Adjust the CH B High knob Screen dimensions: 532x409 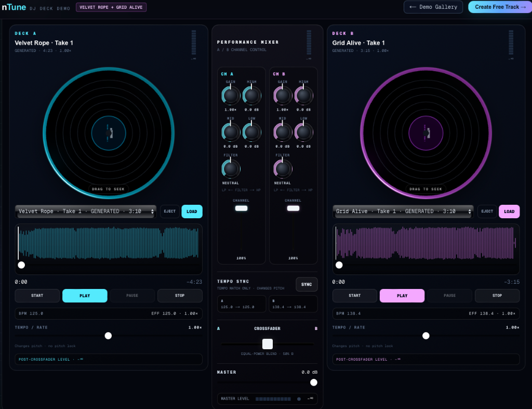tap(303, 96)
